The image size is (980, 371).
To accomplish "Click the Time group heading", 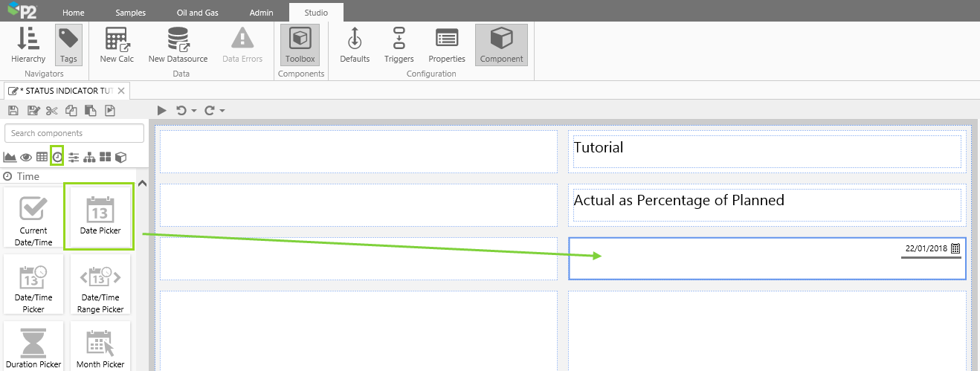I will (28, 176).
